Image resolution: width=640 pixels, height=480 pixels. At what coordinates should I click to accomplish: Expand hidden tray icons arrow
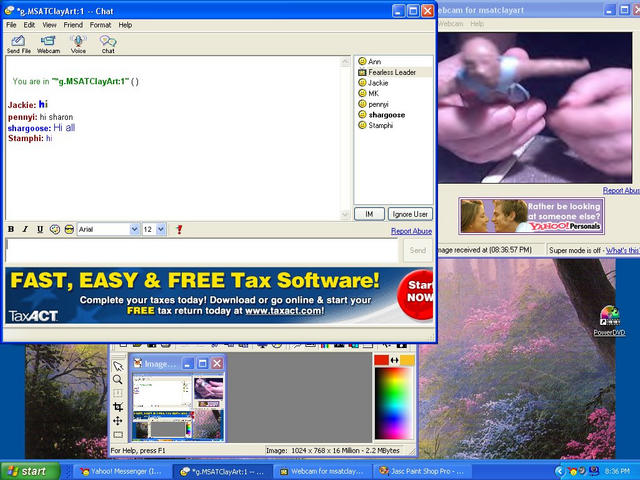[x=559, y=471]
